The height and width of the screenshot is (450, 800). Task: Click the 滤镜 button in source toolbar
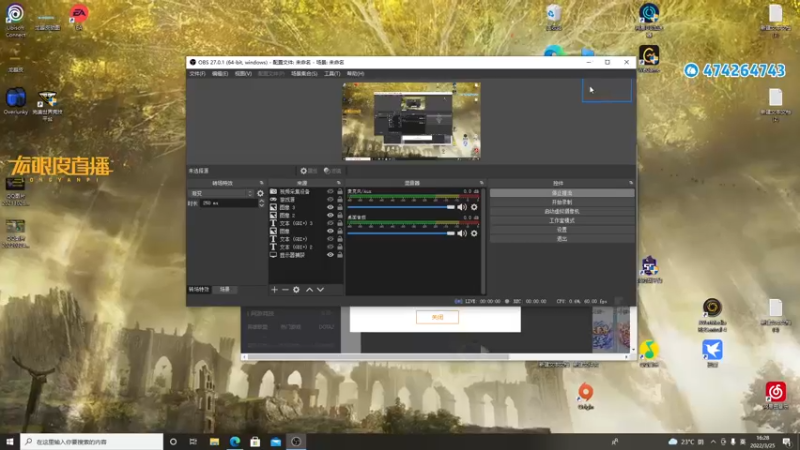point(333,171)
